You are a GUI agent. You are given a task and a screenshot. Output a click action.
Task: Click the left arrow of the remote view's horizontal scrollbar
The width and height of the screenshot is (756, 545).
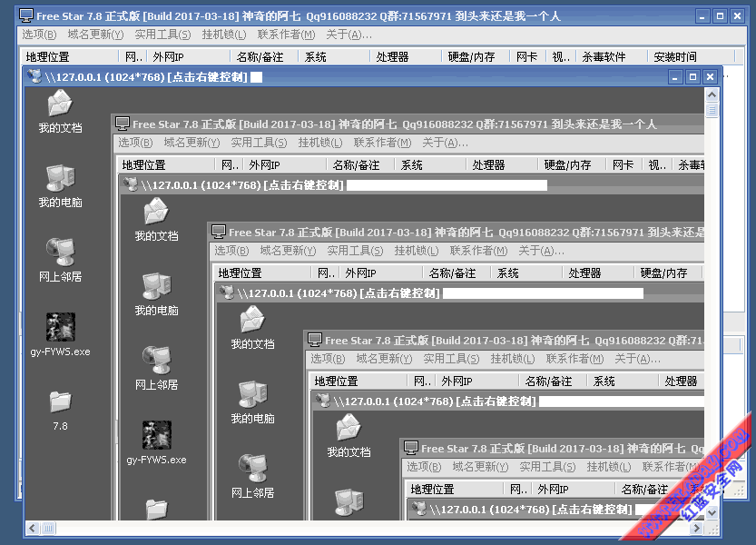[33, 528]
